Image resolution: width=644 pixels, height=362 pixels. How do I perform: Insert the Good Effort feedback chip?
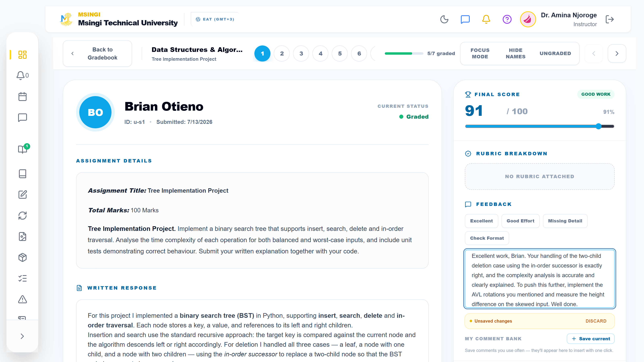coord(520,221)
